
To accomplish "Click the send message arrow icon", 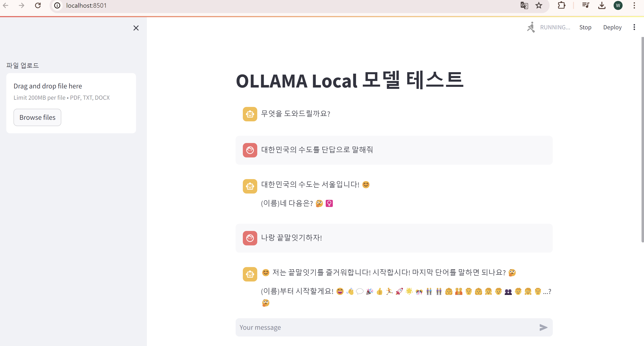I will click(543, 327).
